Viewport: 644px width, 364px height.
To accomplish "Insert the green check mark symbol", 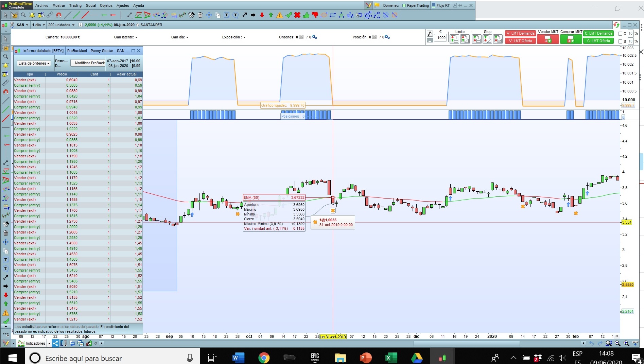I will (289, 15).
